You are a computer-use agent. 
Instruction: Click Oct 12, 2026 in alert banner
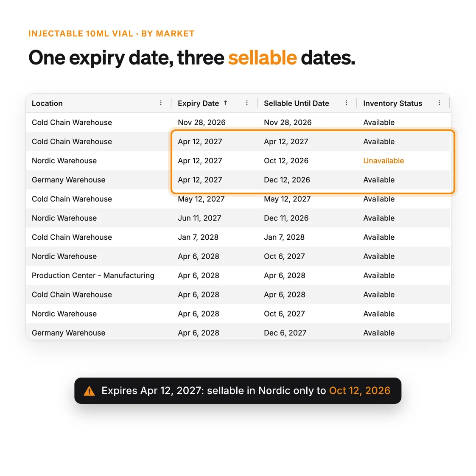pyautogui.click(x=359, y=391)
